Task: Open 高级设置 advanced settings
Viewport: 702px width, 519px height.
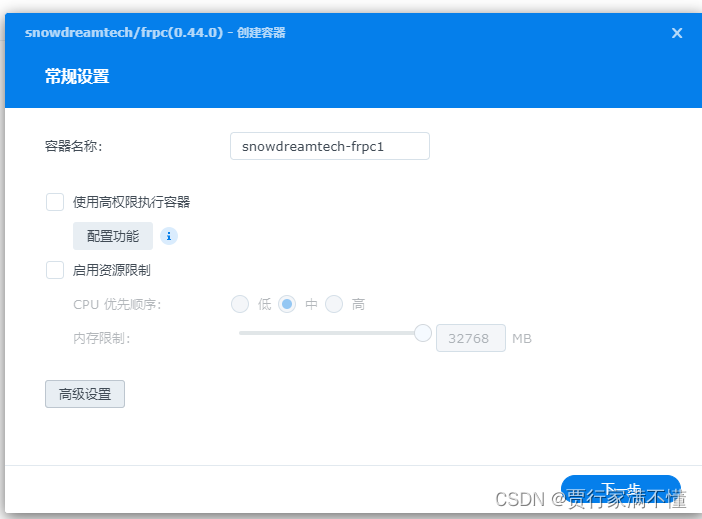Action: click(x=85, y=394)
